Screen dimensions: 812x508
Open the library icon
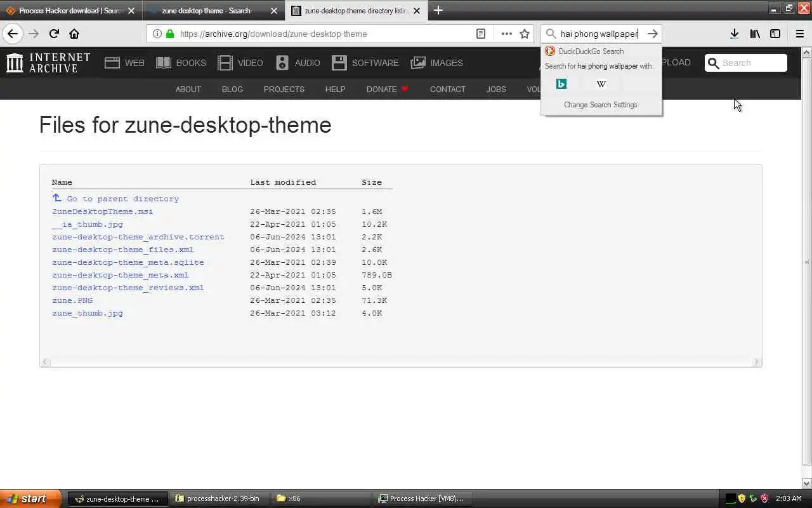tap(755, 34)
